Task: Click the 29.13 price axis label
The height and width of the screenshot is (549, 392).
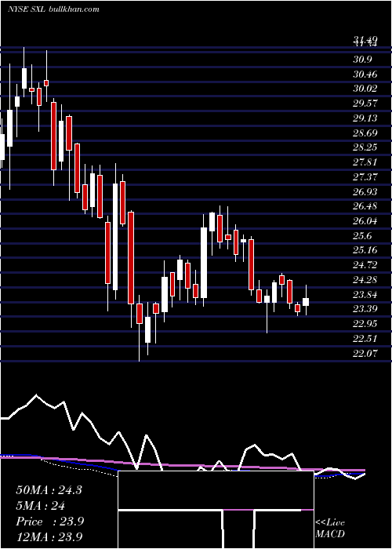Action: (x=365, y=118)
